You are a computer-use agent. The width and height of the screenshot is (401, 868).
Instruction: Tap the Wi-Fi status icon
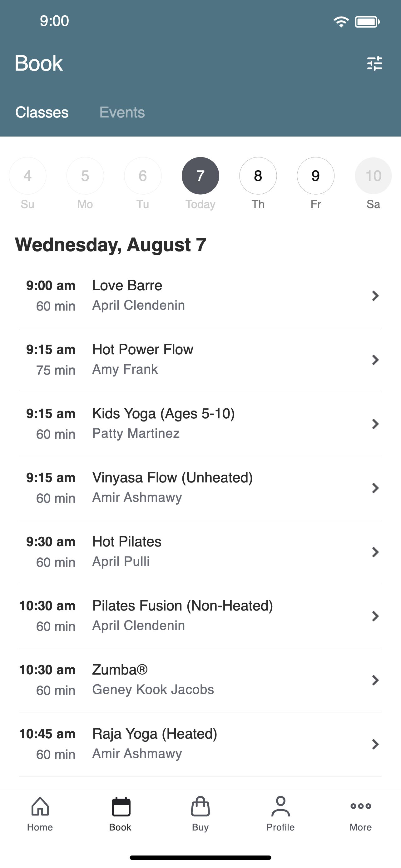341,22
